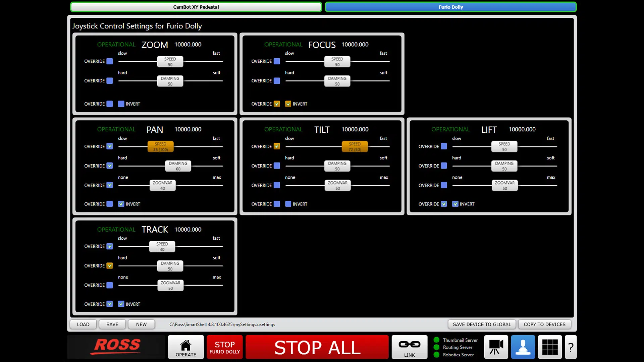Uncheck PAN speed override checkbox
Screen dimensions: 644x362
click(110, 146)
